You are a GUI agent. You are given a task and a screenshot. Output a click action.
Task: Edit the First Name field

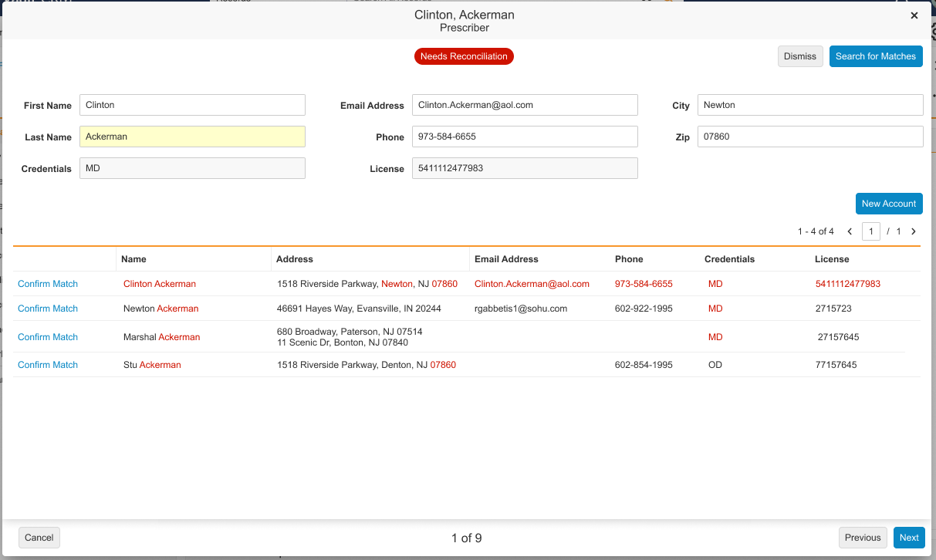tap(192, 105)
